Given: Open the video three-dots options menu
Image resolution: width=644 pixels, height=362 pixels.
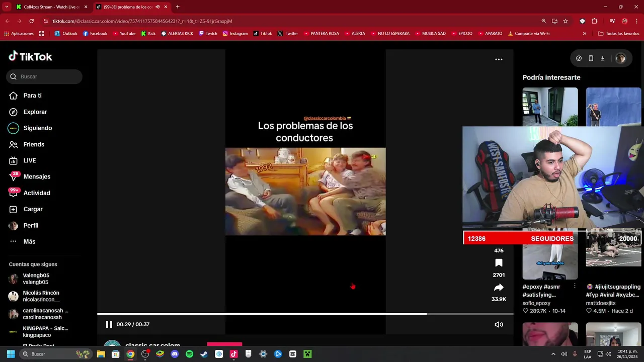Looking at the screenshot, I should 499,59.
